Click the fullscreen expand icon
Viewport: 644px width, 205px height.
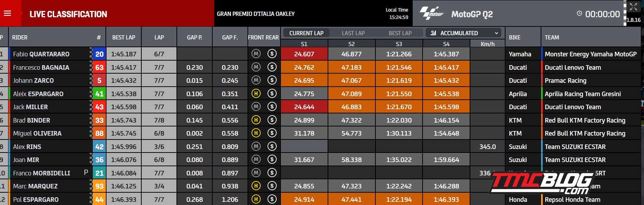point(633,7)
